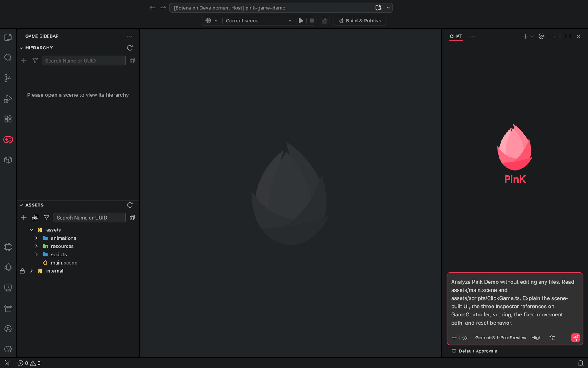The image size is (588, 368).
Task: Open the notifications bell in the status bar
Action: coord(580,363)
